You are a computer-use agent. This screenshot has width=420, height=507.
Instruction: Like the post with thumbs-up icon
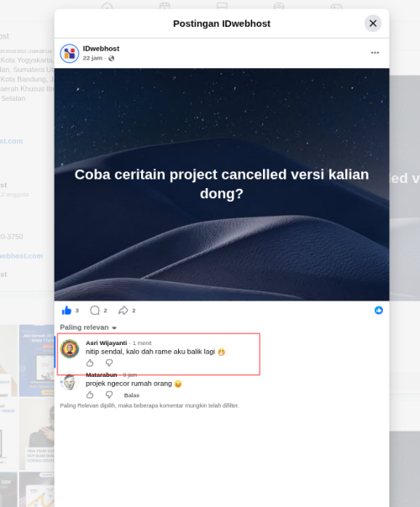(66, 311)
